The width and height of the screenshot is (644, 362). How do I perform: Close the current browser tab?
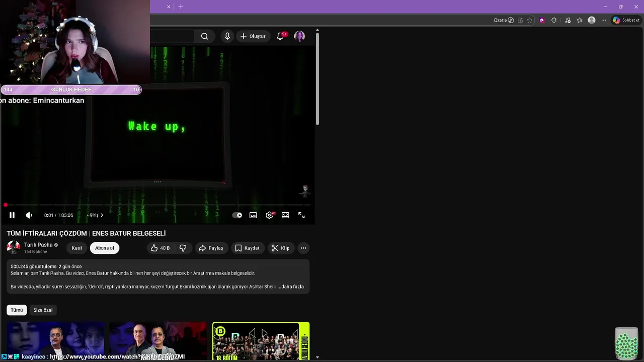click(169, 7)
